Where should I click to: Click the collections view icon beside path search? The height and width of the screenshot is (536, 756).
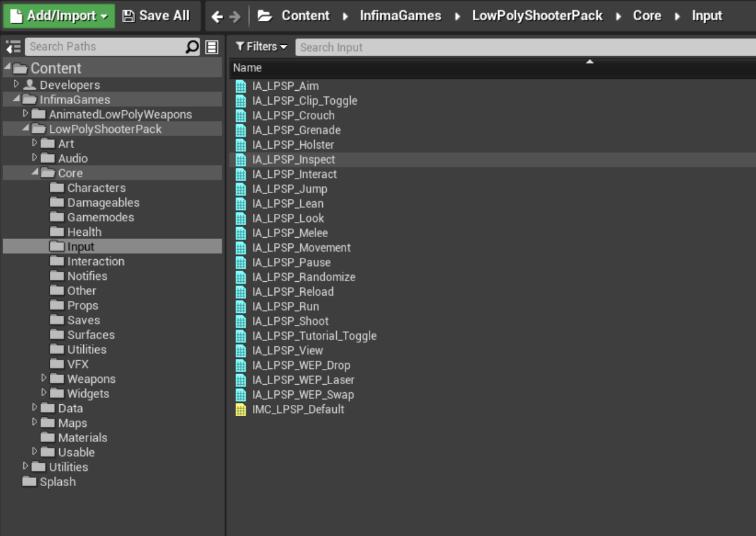[x=212, y=47]
